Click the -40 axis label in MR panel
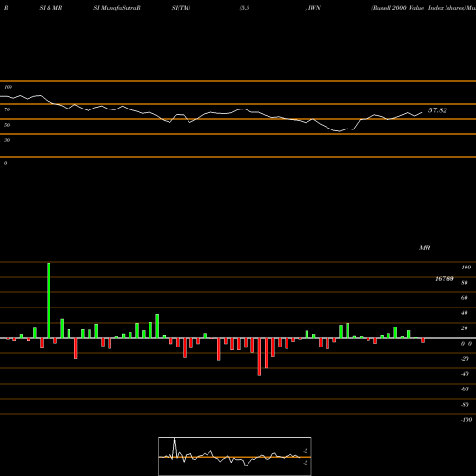The height and width of the screenshot is (476, 476). click(x=465, y=374)
